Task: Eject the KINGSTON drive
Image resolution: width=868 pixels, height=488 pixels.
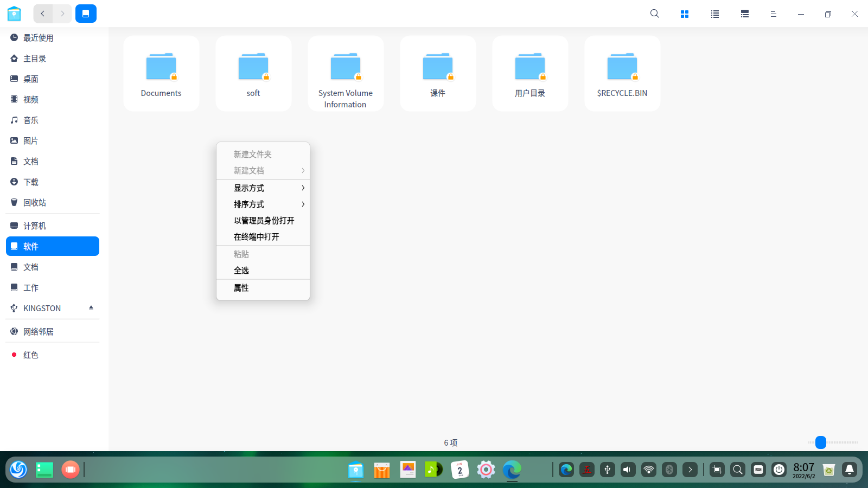Action: click(x=91, y=307)
